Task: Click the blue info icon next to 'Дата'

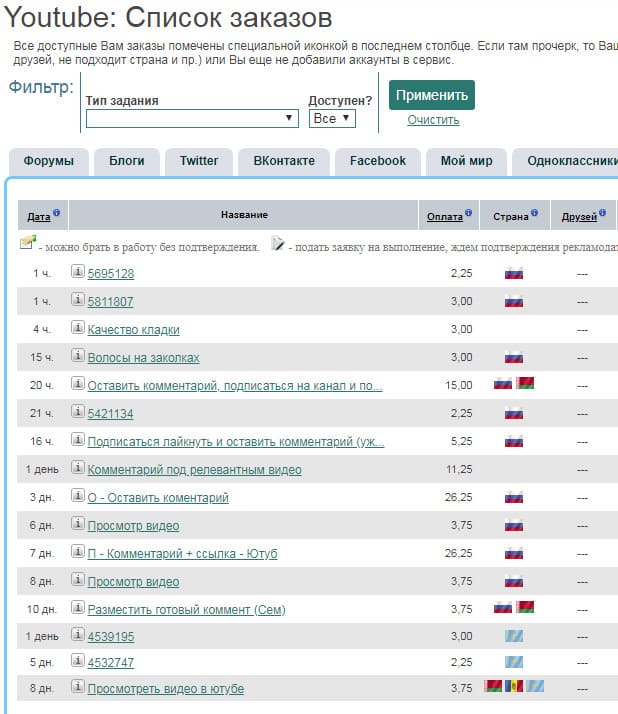Action: 57,213
